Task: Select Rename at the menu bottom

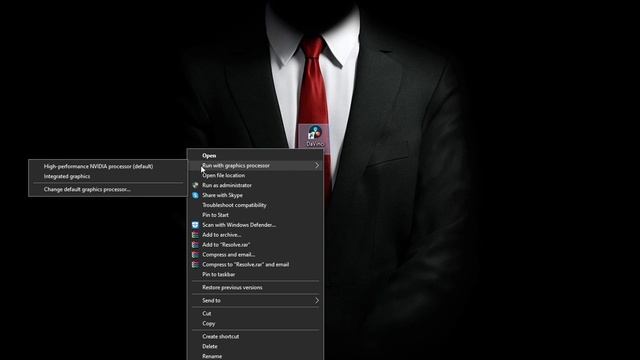Action: 256,356
